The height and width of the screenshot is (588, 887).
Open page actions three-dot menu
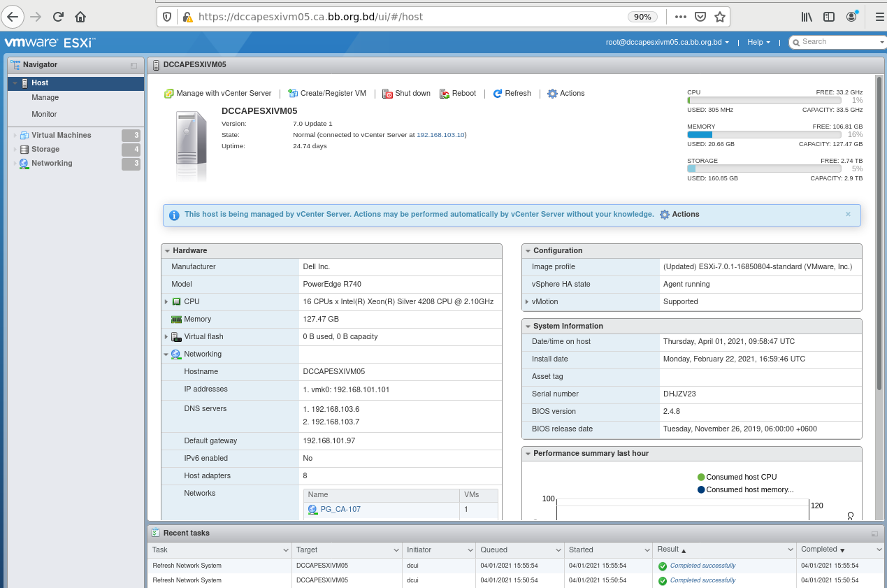(680, 17)
